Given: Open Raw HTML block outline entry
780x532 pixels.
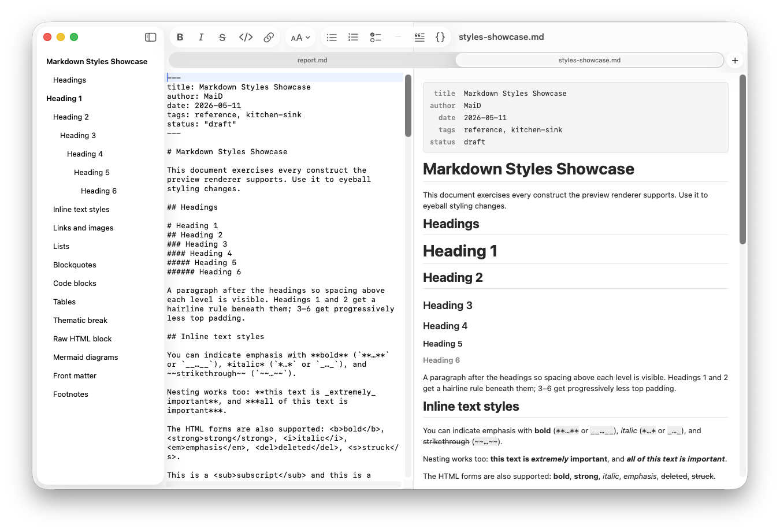Looking at the screenshot, I should [83, 338].
